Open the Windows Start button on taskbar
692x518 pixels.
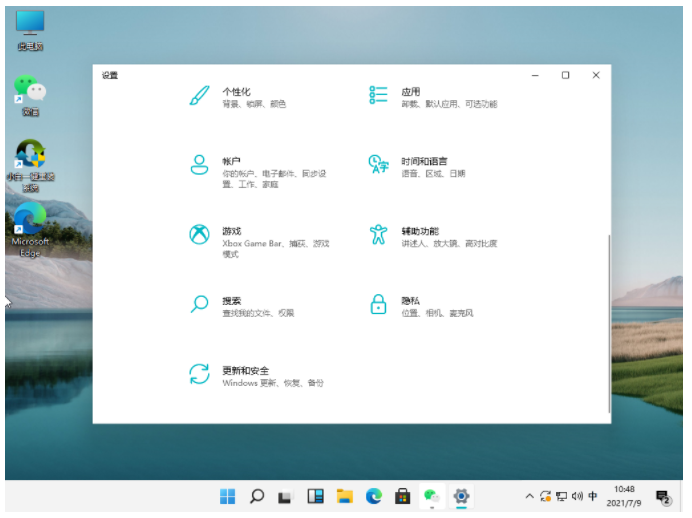point(227,496)
